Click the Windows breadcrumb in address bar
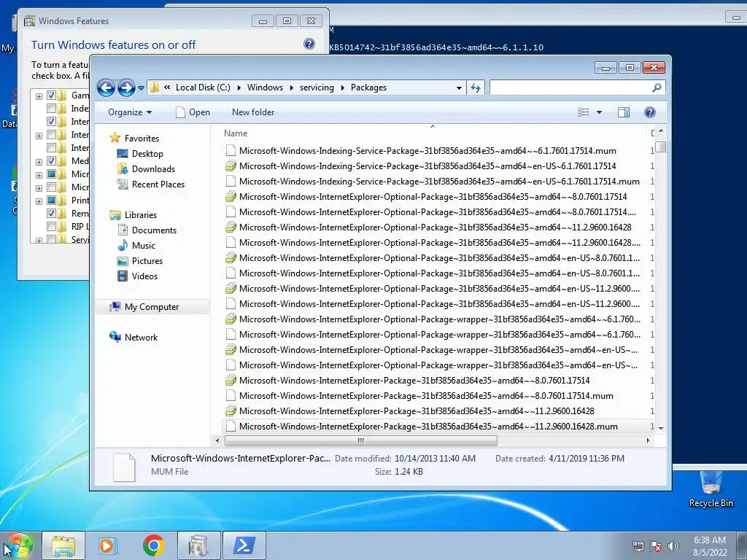Viewport: 747px width, 560px height. 265,87
